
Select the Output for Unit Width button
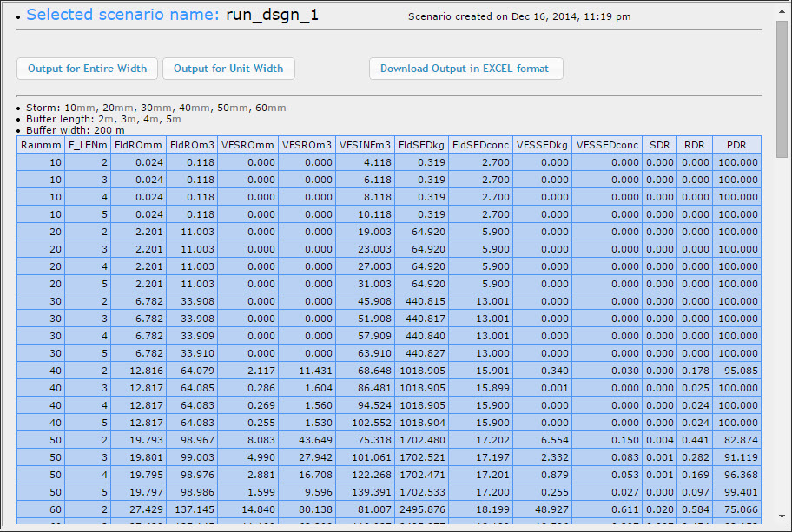point(228,69)
